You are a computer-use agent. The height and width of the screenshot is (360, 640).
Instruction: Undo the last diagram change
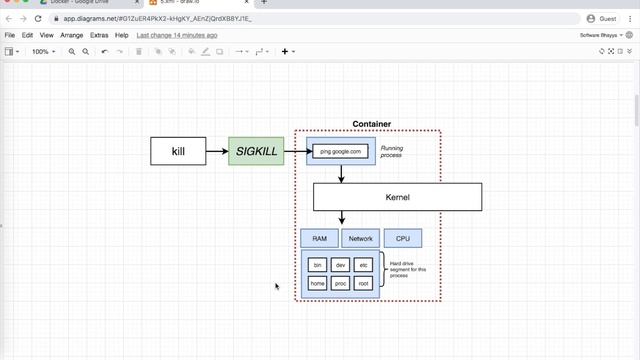click(x=105, y=52)
